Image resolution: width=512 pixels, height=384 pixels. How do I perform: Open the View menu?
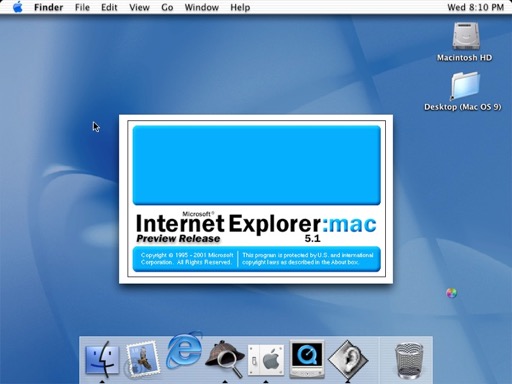pyautogui.click(x=139, y=7)
